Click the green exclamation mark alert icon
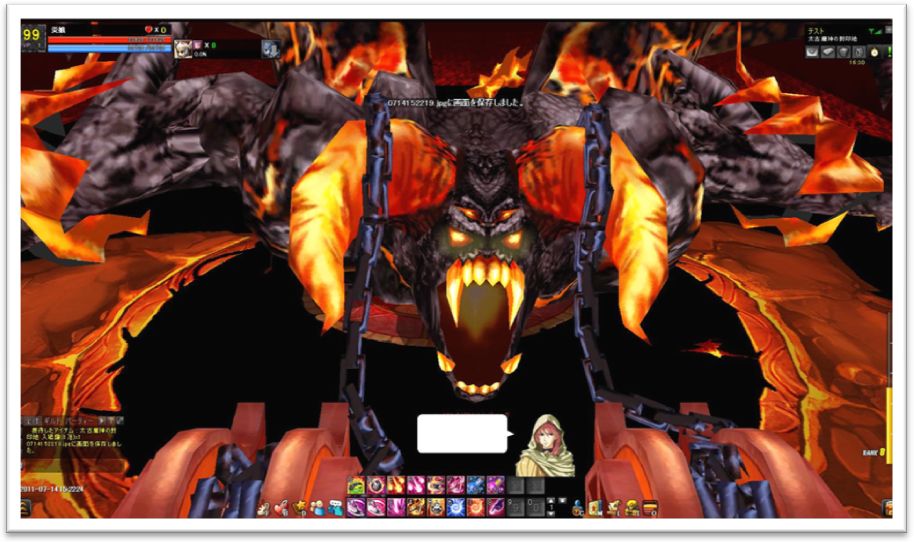This screenshot has width=915, height=542. (x=890, y=52)
